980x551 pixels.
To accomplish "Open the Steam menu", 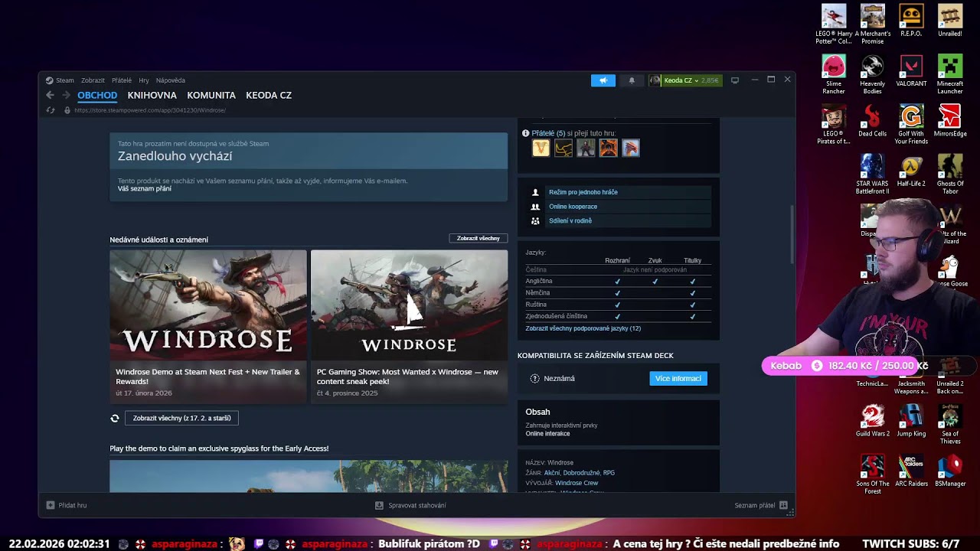I will point(60,80).
